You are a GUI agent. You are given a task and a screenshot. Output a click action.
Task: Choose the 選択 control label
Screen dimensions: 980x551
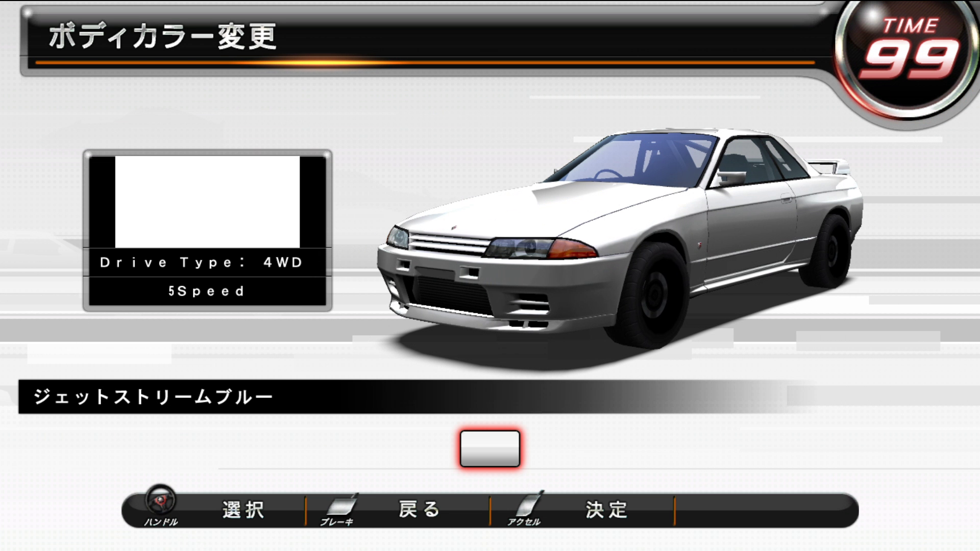tap(243, 510)
